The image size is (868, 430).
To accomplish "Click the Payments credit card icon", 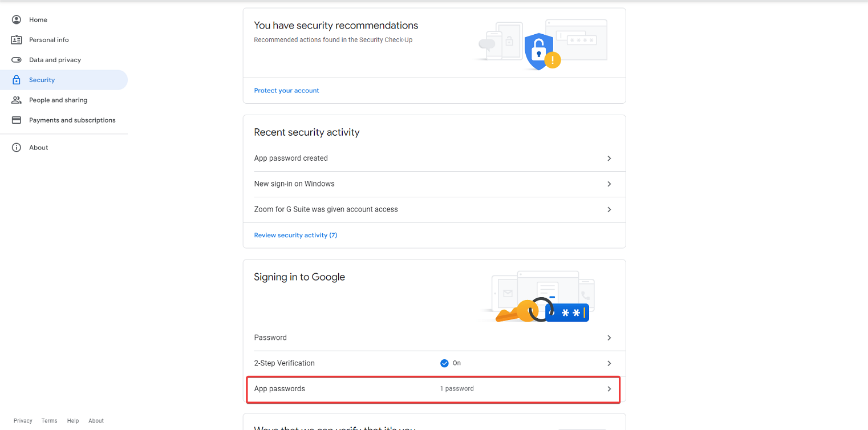I will 17,120.
